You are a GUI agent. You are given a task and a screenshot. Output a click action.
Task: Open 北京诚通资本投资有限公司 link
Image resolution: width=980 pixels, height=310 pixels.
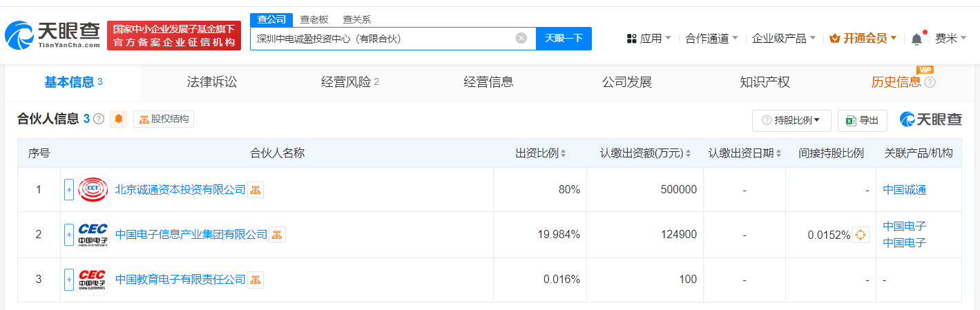180,190
